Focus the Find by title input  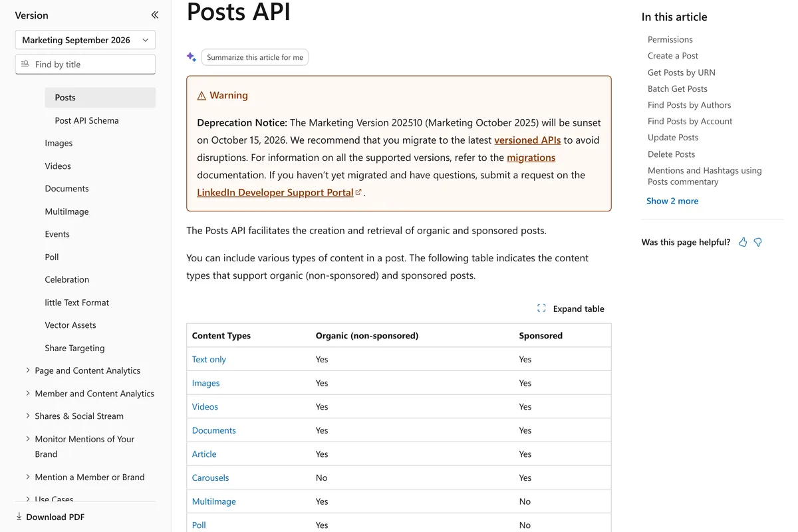coord(85,65)
